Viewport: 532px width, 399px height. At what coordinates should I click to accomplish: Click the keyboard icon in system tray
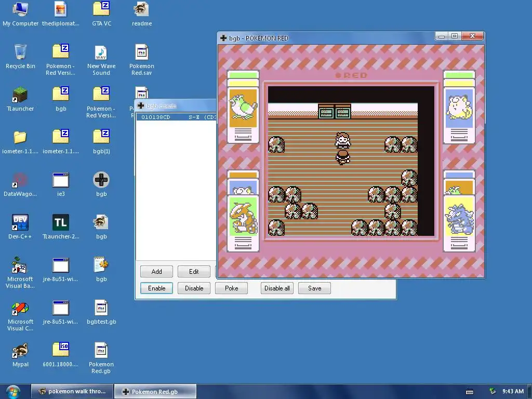point(470,392)
